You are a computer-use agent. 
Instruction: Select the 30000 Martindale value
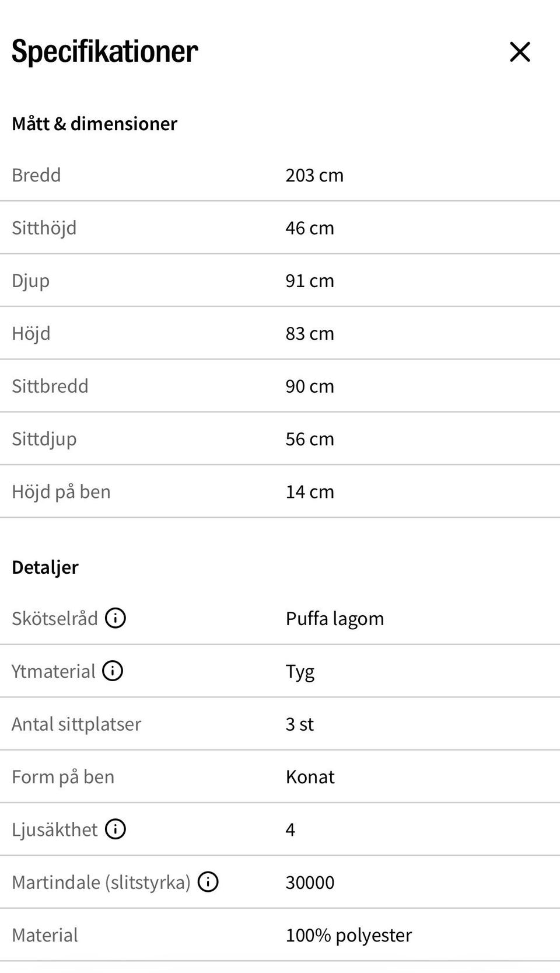pyautogui.click(x=310, y=882)
